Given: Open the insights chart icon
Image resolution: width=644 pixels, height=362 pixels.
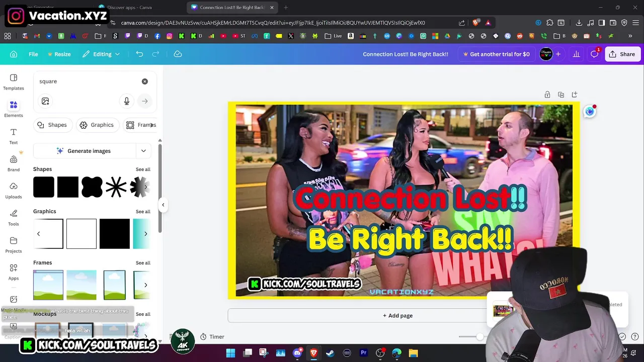Looking at the screenshot, I should (x=576, y=54).
